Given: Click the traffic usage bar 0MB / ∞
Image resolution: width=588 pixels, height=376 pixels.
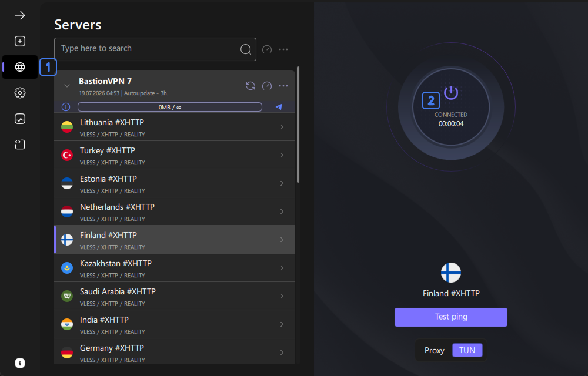Looking at the screenshot, I should [x=169, y=107].
